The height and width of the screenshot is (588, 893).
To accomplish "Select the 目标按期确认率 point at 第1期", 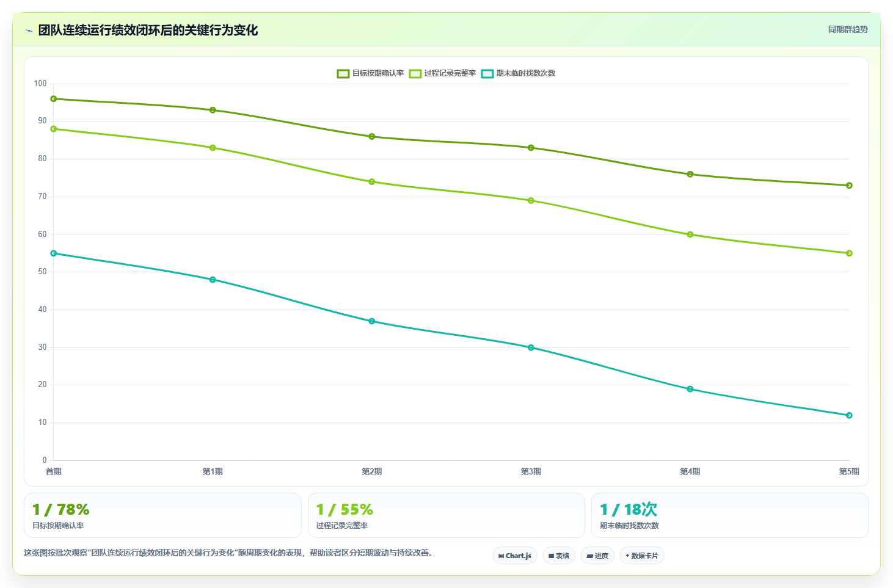I will pyautogui.click(x=213, y=111).
